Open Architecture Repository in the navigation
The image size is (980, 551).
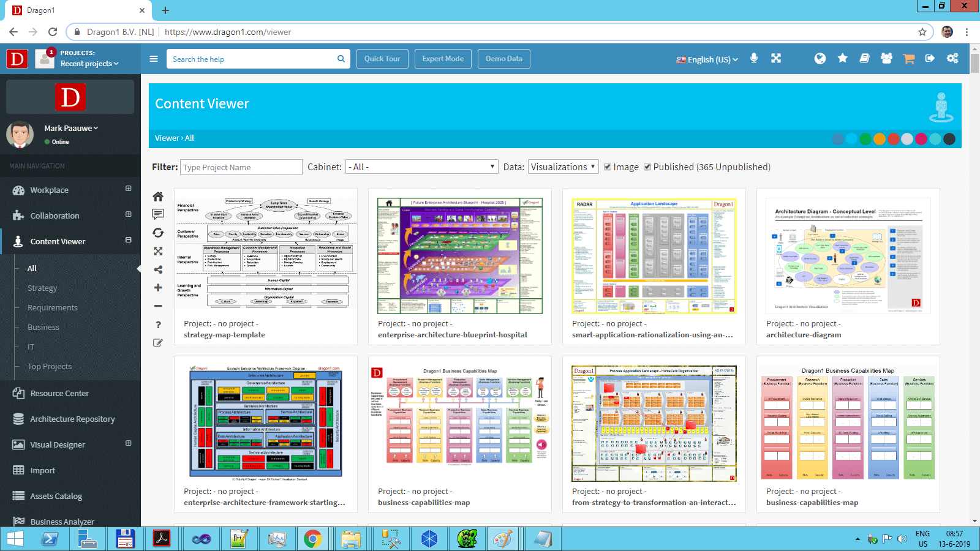tap(72, 419)
